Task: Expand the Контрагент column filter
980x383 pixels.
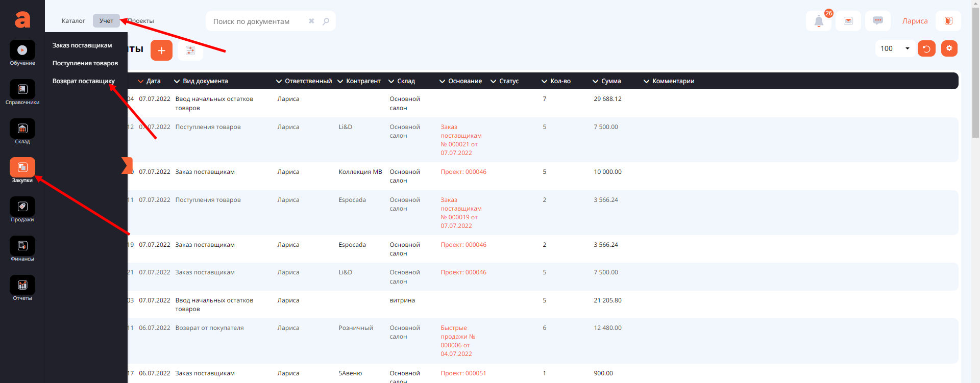Action: coord(340,82)
